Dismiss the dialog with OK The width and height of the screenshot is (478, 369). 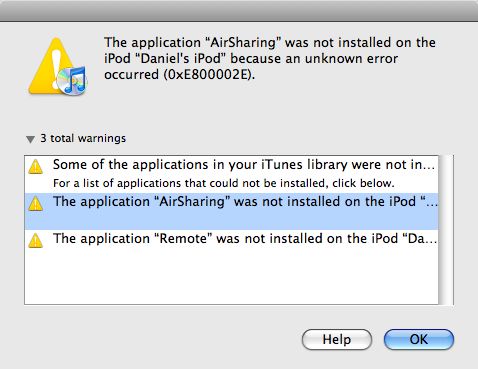(x=419, y=339)
